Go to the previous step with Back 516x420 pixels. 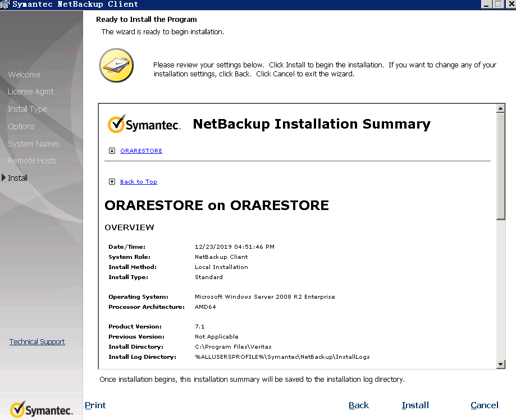tap(359, 405)
